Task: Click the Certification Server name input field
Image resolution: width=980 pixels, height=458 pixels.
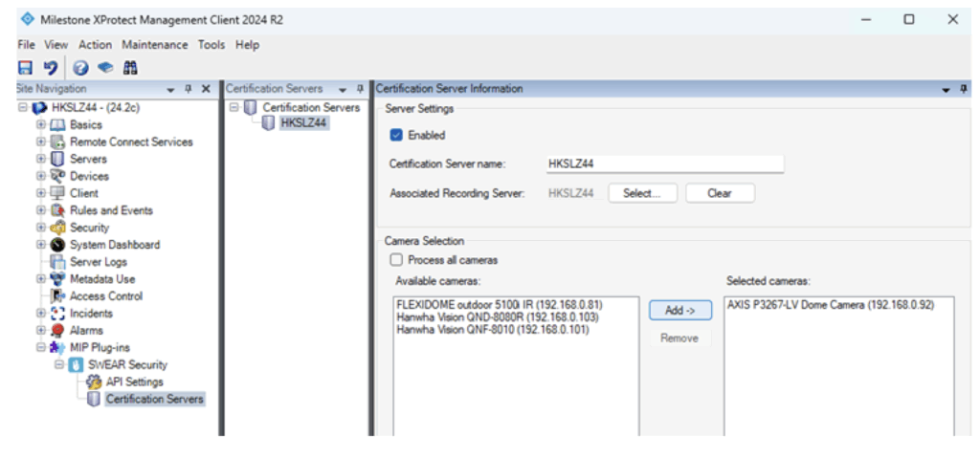Action: point(663,164)
